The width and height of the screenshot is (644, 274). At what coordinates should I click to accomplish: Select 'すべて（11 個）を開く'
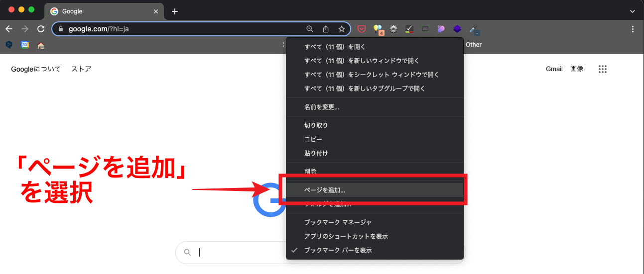point(375,47)
